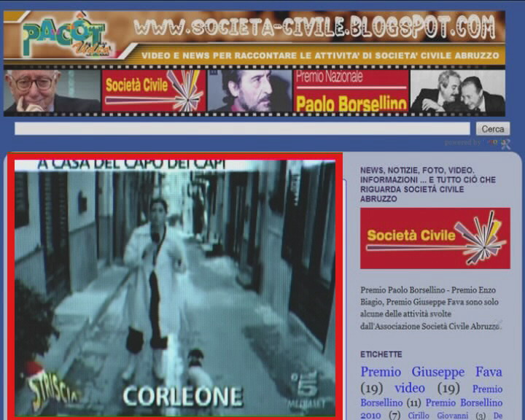Click the Società Civile logo in filmstrip
The image size is (525, 420).
tap(154, 90)
